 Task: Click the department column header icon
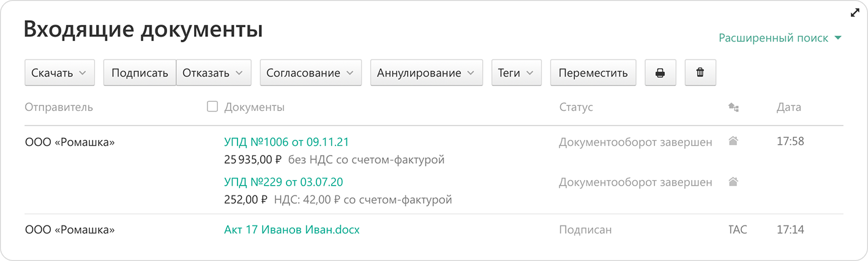733,107
